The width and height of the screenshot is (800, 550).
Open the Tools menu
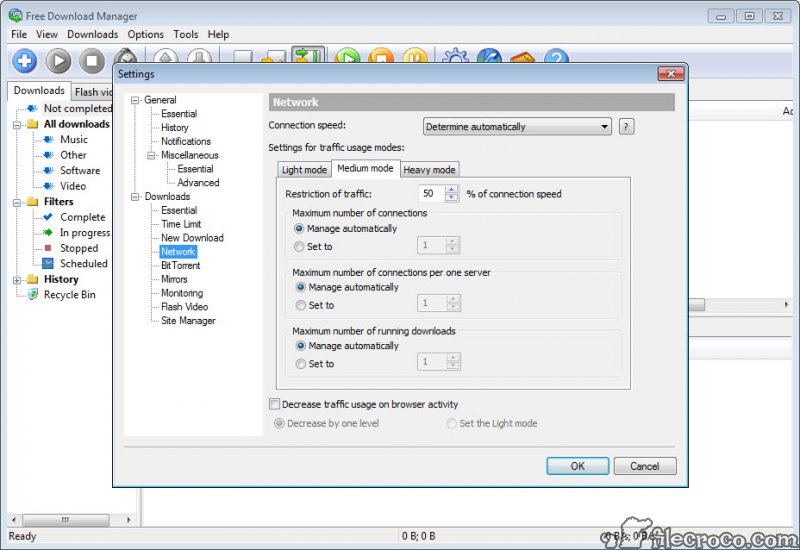[185, 34]
